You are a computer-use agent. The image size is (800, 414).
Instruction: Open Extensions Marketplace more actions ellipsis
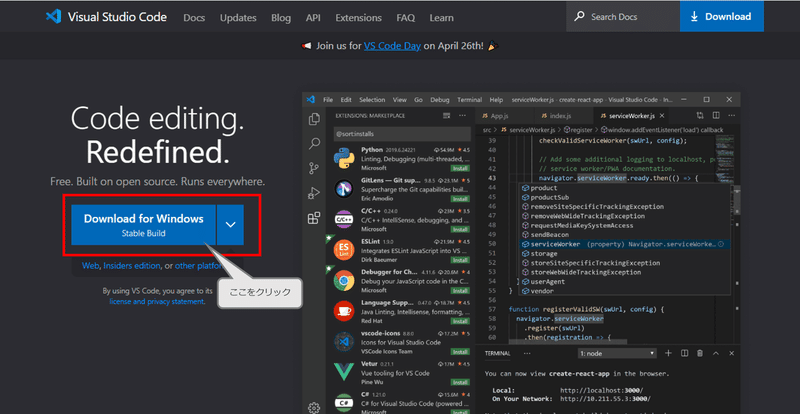[x=462, y=115]
